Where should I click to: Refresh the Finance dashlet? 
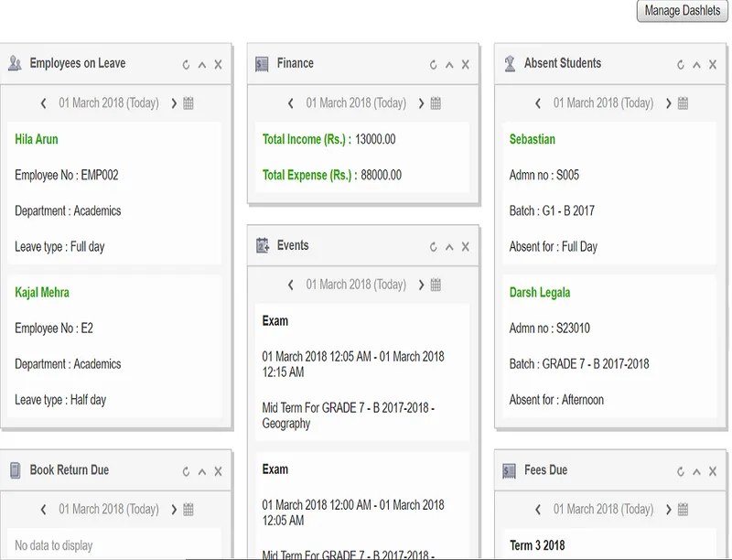point(433,65)
